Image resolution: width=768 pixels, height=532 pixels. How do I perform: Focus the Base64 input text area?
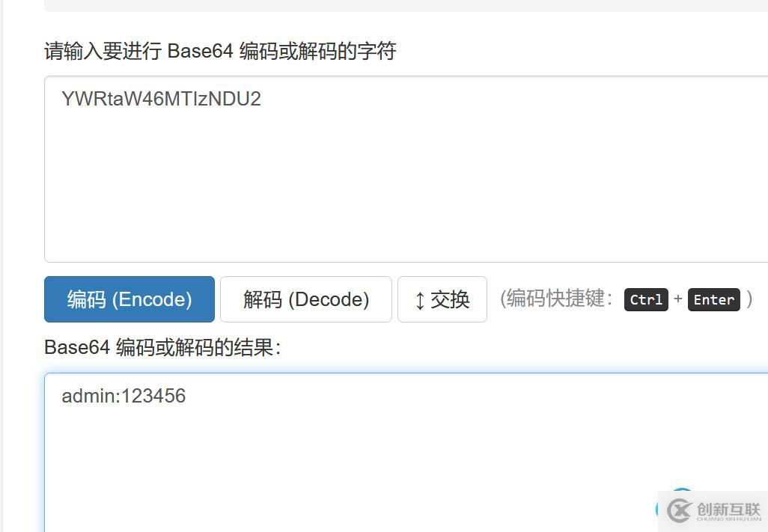[x=406, y=169]
